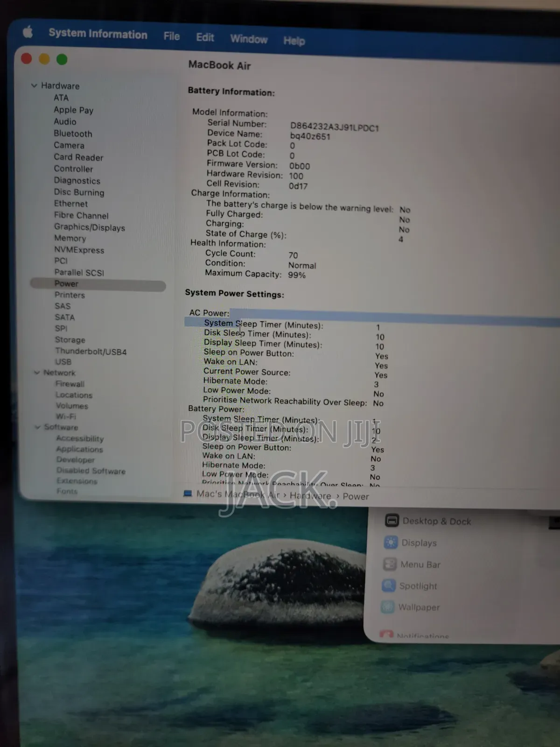Viewport: 560px width, 747px height.
Task: Select Graphics/Displays in the sidebar
Action: coord(90,227)
